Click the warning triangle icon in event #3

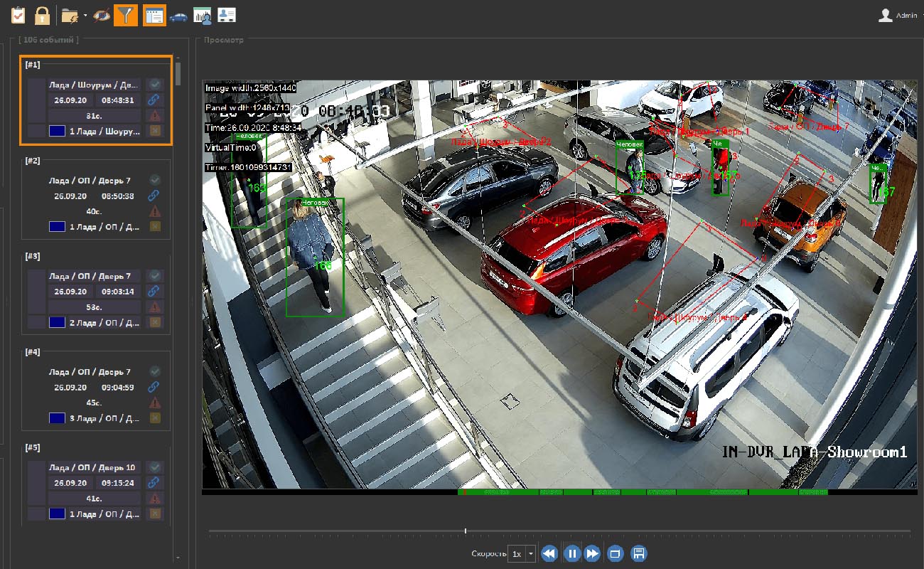154,307
